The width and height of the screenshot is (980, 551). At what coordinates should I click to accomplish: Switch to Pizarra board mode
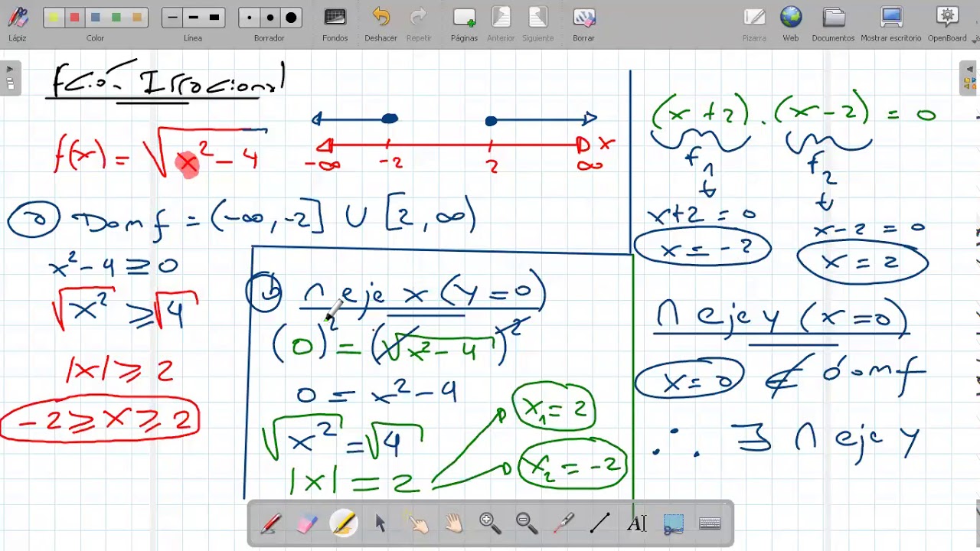point(754,17)
